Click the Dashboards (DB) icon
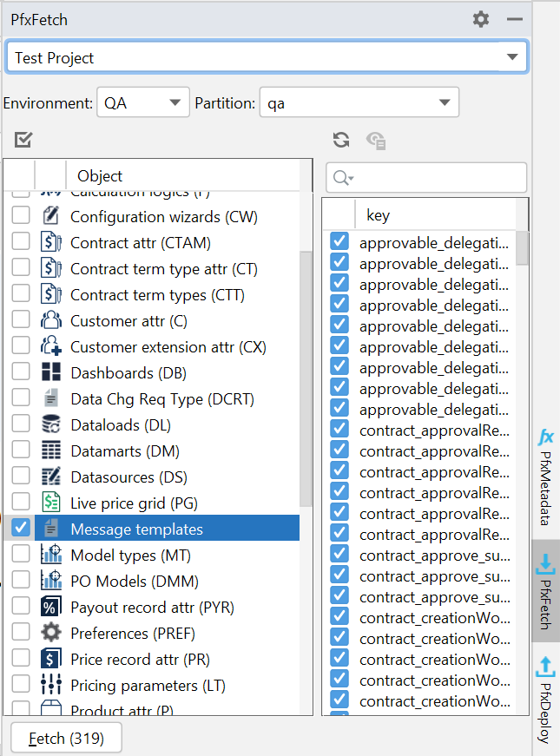The width and height of the screenshot is (560, 756). 50,372
